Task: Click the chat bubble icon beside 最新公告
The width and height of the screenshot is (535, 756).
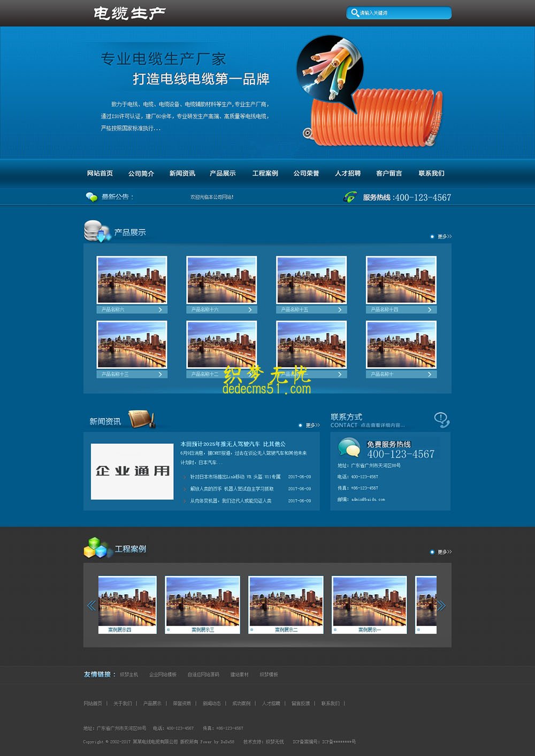Action: pos(91,197)
